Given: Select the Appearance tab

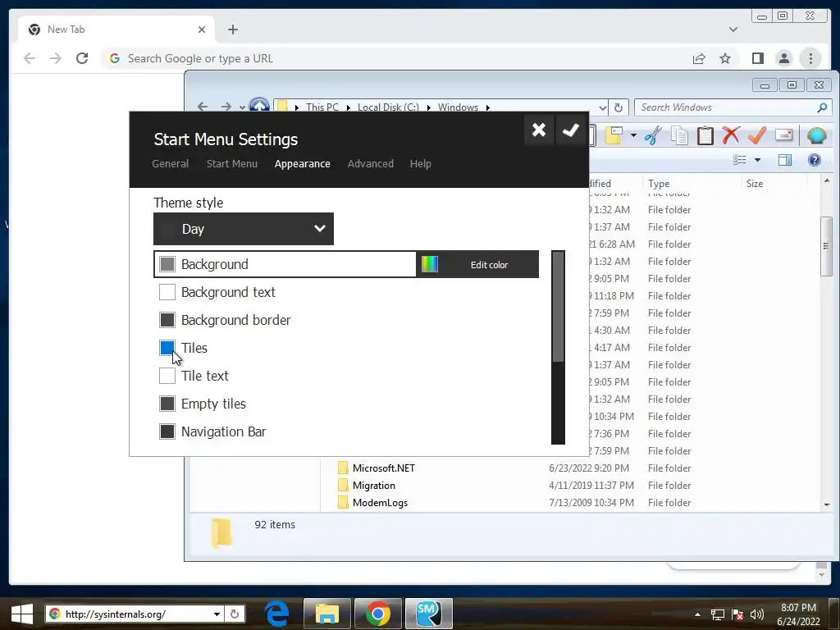Looking at the screenshot, I should 302,163.
